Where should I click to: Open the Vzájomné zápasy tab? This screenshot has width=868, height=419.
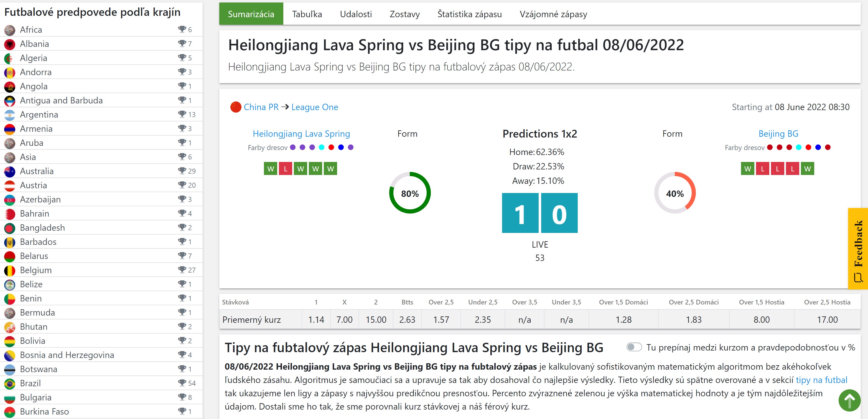click(553, 14)
